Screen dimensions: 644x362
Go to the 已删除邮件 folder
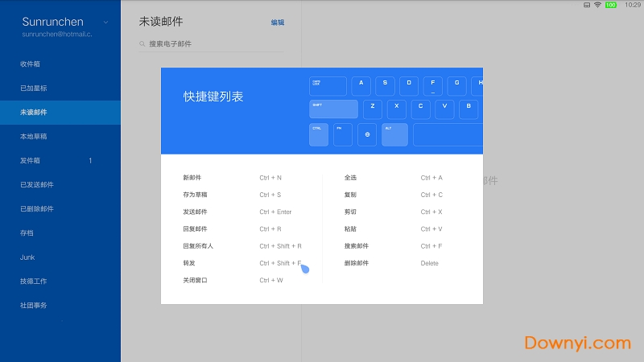[x=37, y=209]
